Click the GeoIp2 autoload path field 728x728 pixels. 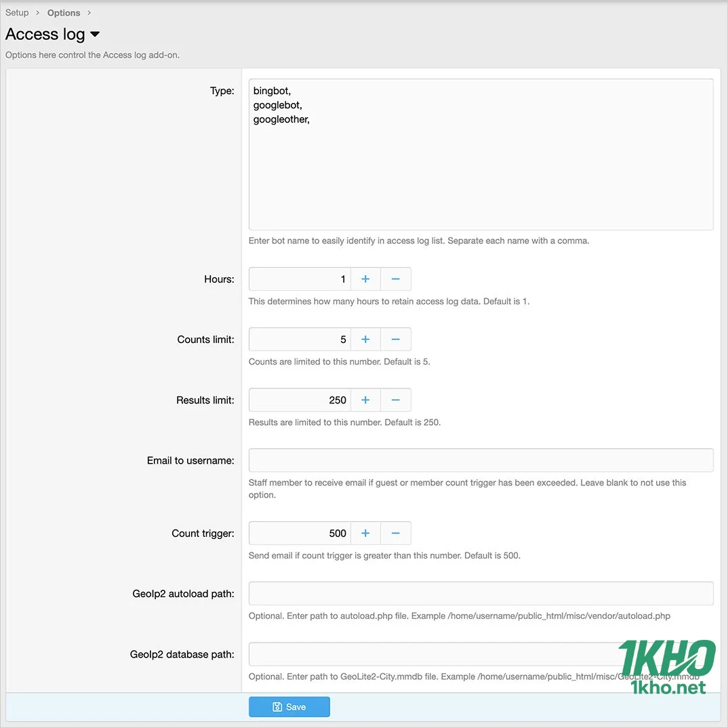(481, 593)
